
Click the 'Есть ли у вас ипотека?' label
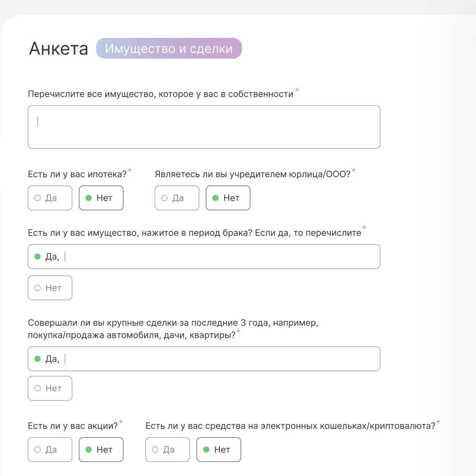tap(77, 174)
